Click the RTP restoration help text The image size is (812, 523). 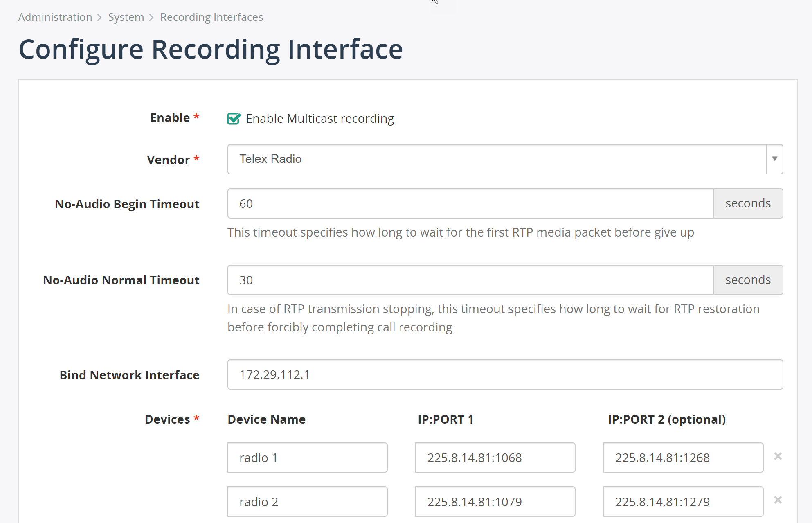(493, 318)
